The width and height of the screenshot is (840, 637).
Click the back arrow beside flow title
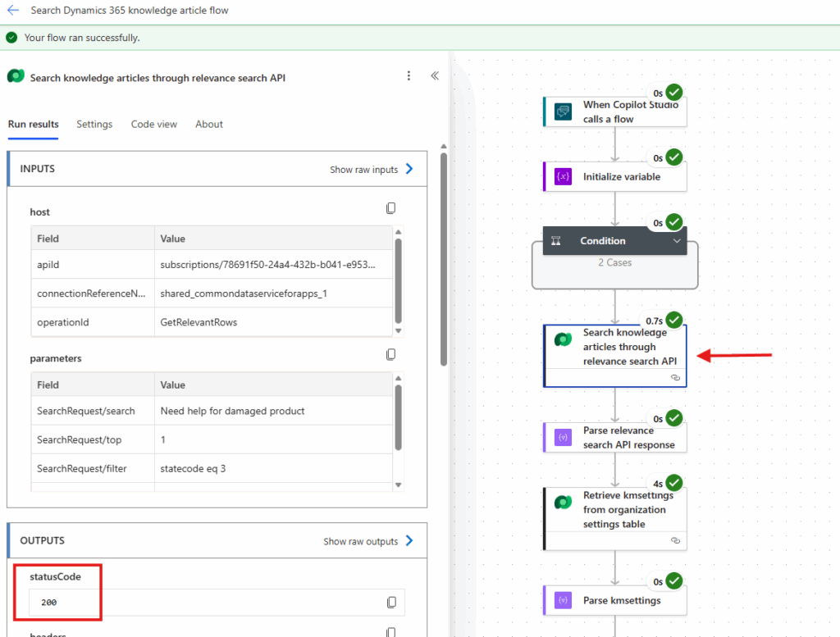coord(13,11)
